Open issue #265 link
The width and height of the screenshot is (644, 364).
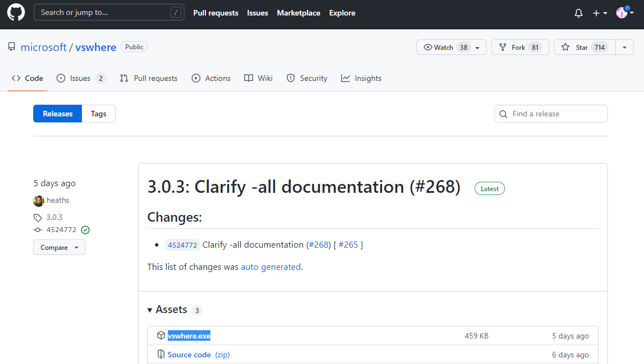tap(348, 245)
